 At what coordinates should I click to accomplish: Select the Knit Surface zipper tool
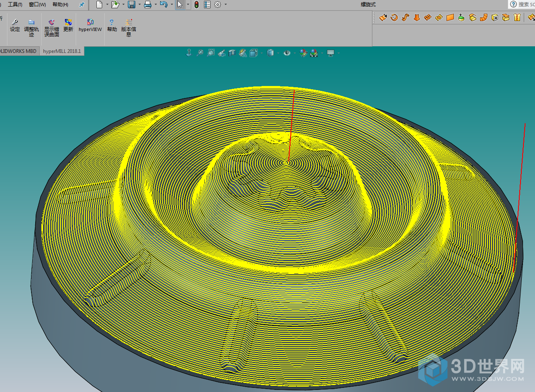[517, 17]
